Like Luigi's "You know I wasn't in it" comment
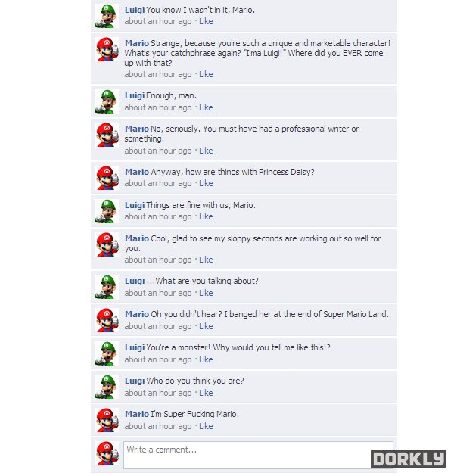454x476 pixels. click(x=206, y=21)
